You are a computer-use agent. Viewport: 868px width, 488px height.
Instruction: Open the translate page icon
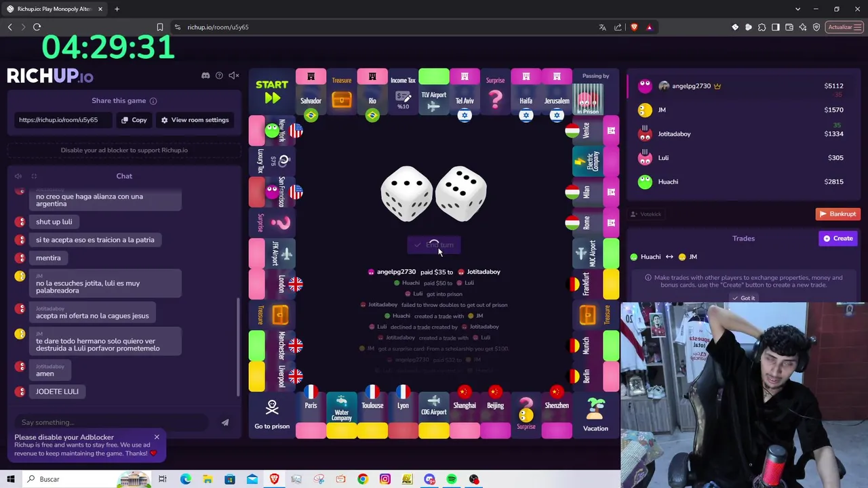point(602,27)
